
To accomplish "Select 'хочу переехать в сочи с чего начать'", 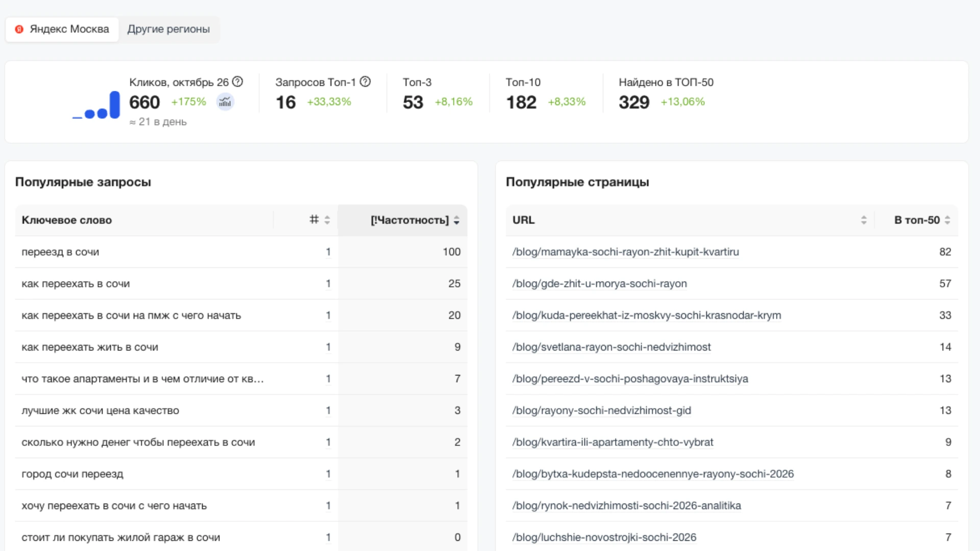I will (x=114, y=506).
